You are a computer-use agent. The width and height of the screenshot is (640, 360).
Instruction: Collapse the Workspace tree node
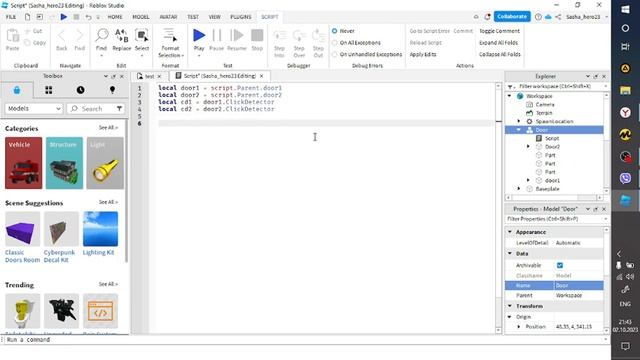tap(509, 96)
